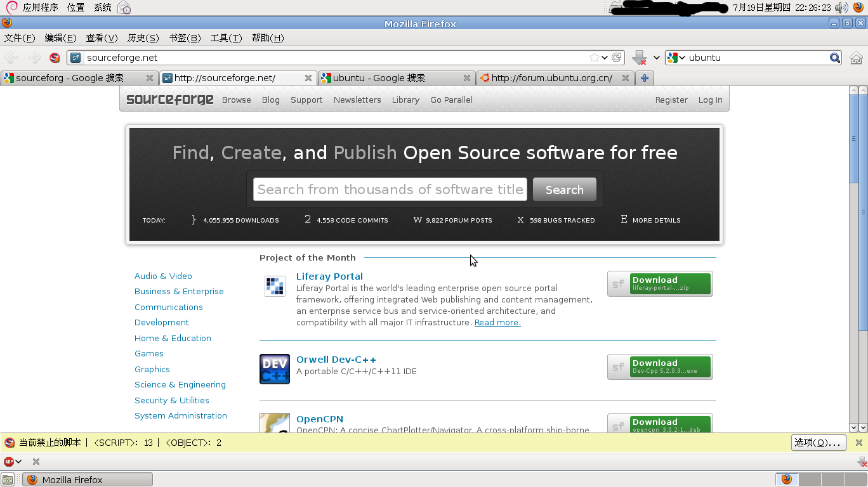The height and width of the screenshot is (487, 868).
Task: Switch to the sourceforg - Google 搜索 tab
Action: pyautogui.click(x=79, y=78)
